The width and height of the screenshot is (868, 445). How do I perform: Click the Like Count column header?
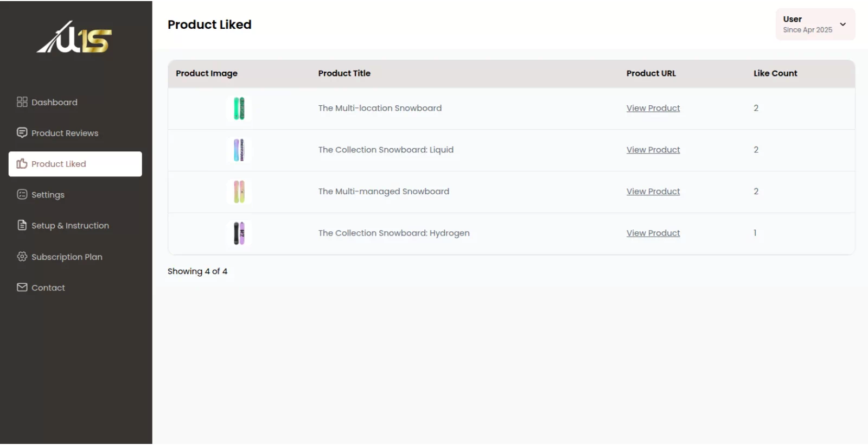tap(775, 73)
